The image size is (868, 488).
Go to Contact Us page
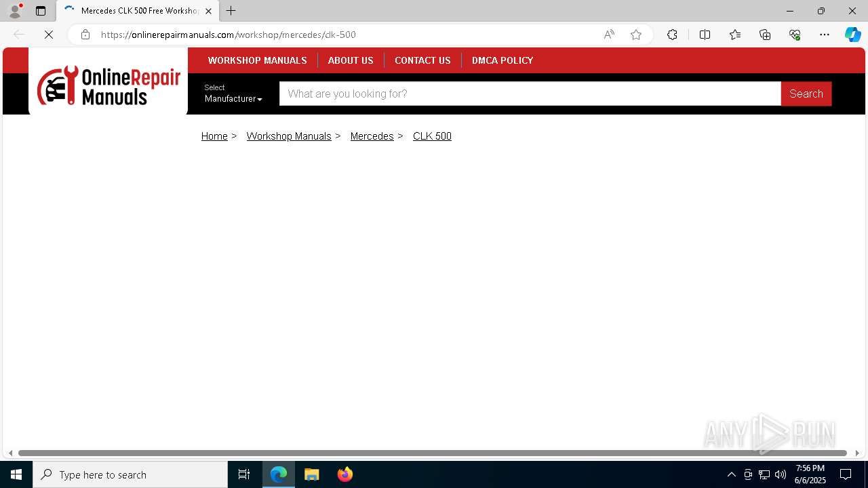click(422, 60)
